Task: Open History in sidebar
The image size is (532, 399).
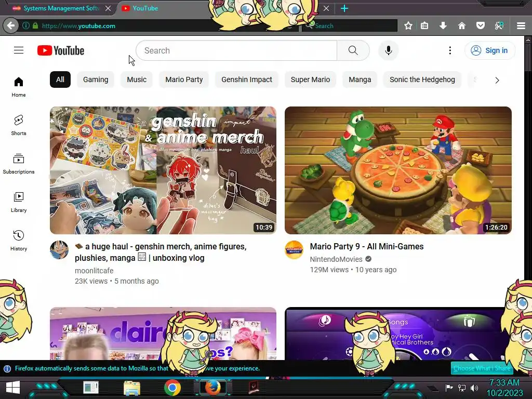Action: pos(19,240)
